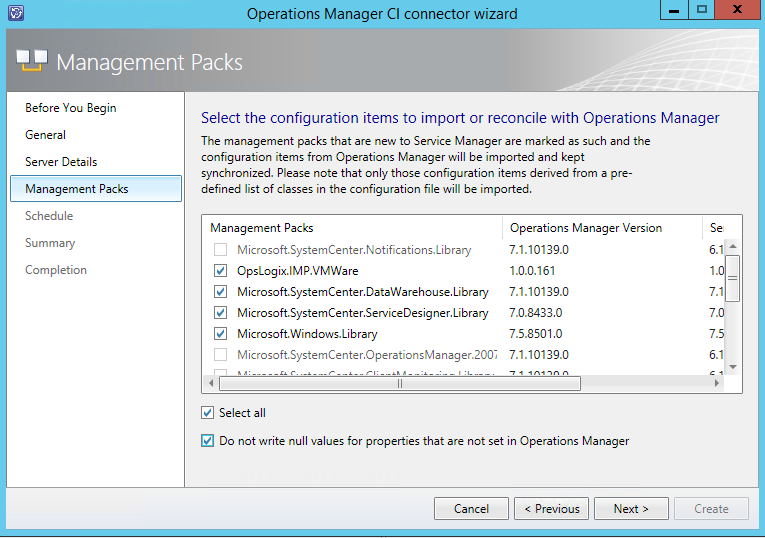Viewport: 765px width, 538px height.
Task: Sort by Management Packs column header
Action: click(261, 228)
